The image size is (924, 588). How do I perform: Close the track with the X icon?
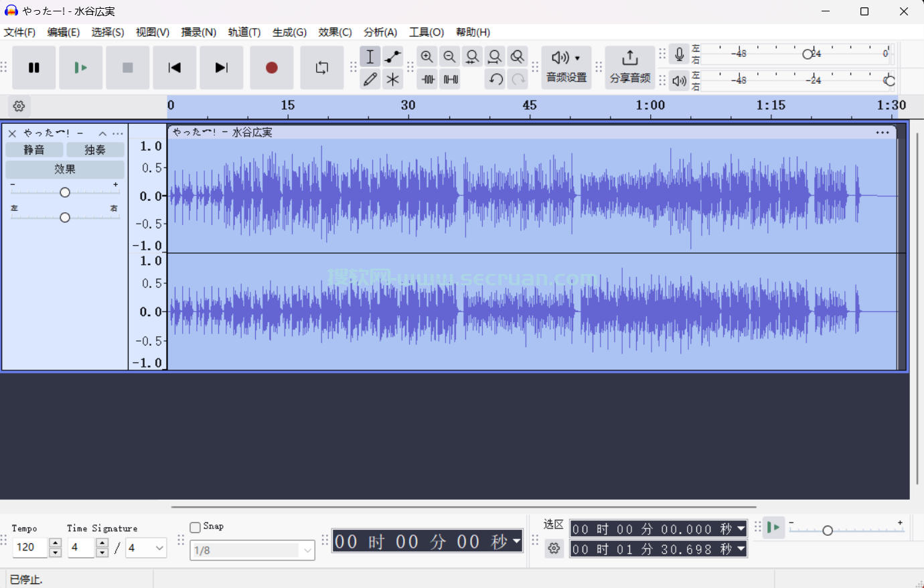click(12, 133)
